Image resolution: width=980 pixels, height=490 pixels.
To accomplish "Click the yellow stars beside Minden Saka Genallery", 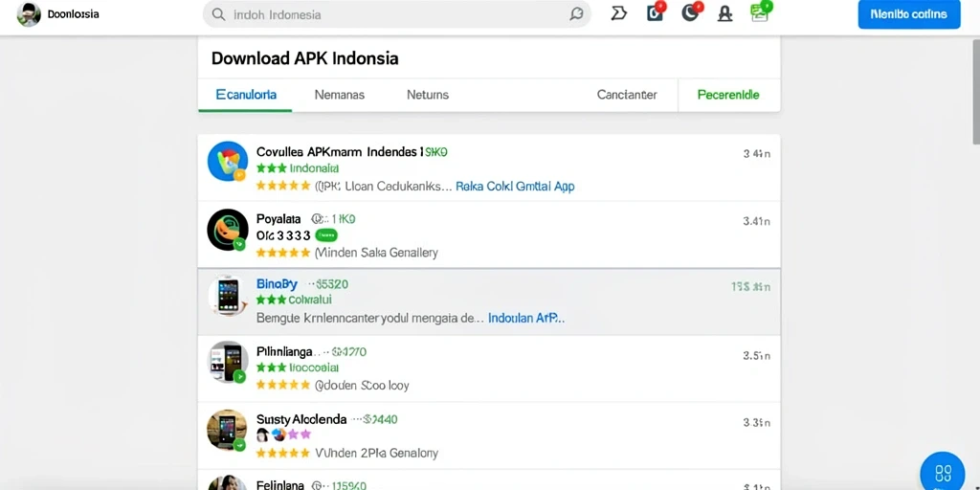I will 283,253.
